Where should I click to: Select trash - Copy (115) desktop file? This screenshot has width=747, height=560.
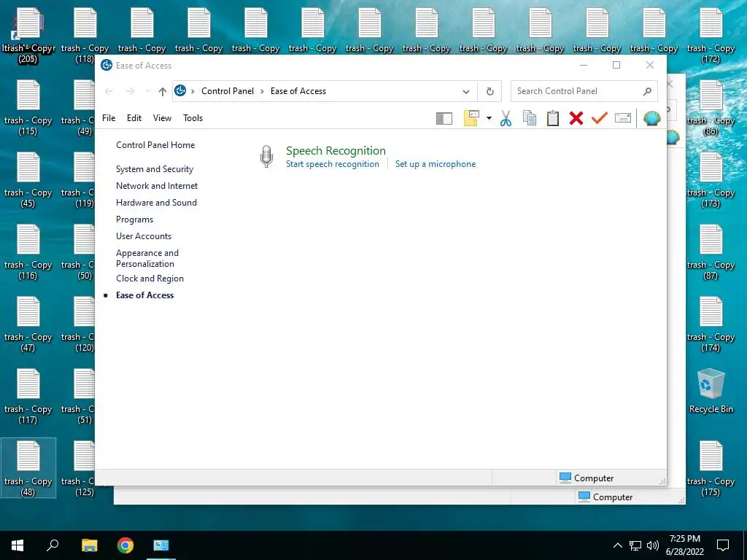[x=28, y=108]
